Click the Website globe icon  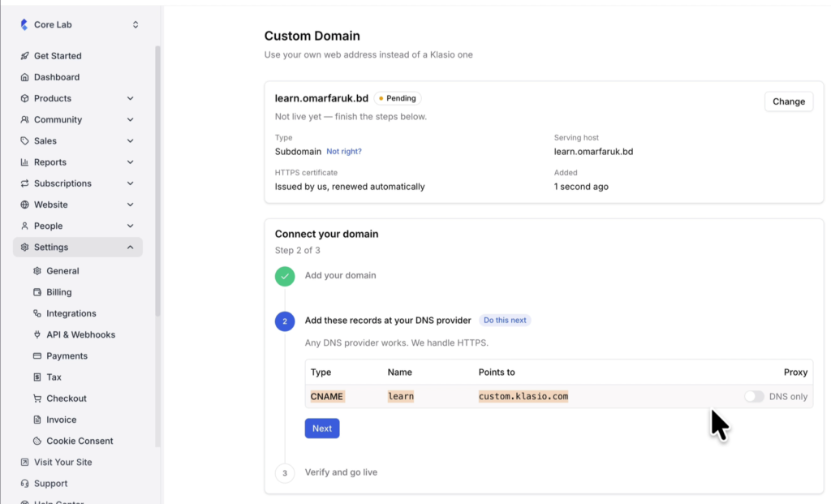pyautogui.click(x=24, y=204)
